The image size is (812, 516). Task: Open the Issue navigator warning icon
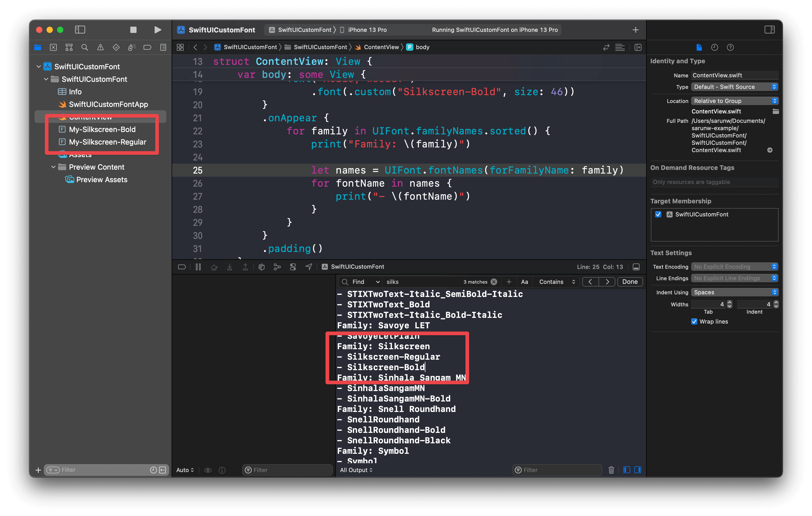pyautogui.click(x=100, y=47)
